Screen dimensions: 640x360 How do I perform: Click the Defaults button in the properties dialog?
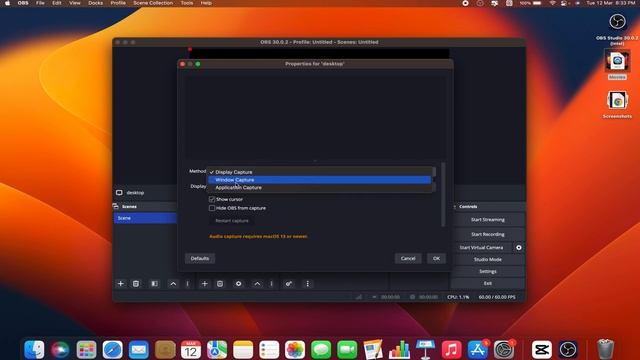tap(200, 258)
